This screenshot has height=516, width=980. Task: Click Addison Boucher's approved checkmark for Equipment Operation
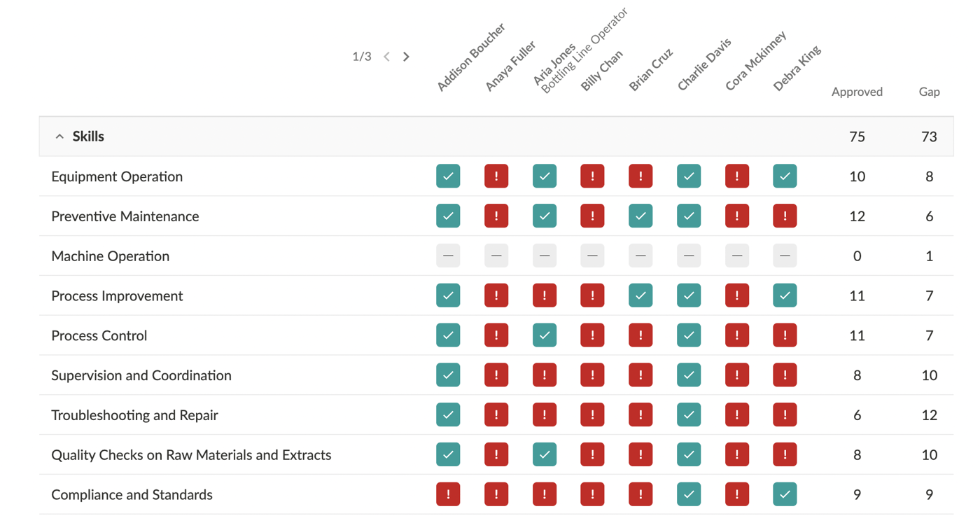coord(448,176)
